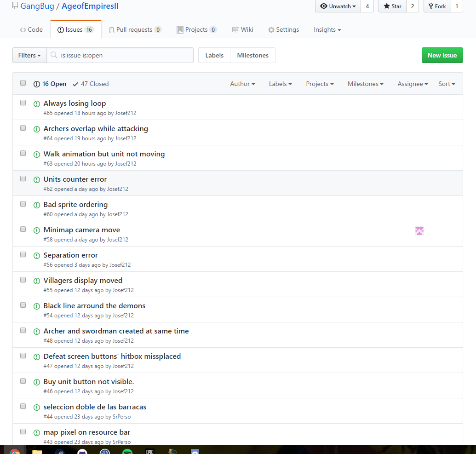
Task: Open the Filters dropdown
Action: (29, 55)
